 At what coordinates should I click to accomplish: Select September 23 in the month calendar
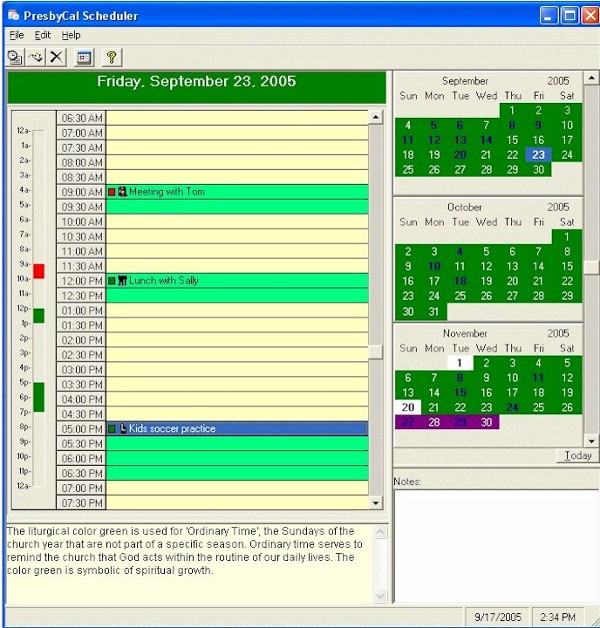[x=539, y=155]
